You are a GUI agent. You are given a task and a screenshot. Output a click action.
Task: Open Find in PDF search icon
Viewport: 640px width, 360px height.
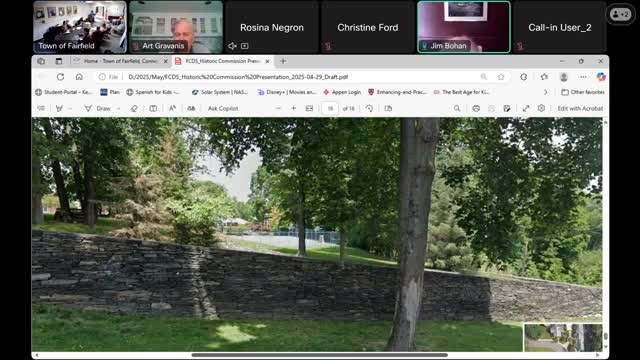pyautogui.click(x=457, y=108)
